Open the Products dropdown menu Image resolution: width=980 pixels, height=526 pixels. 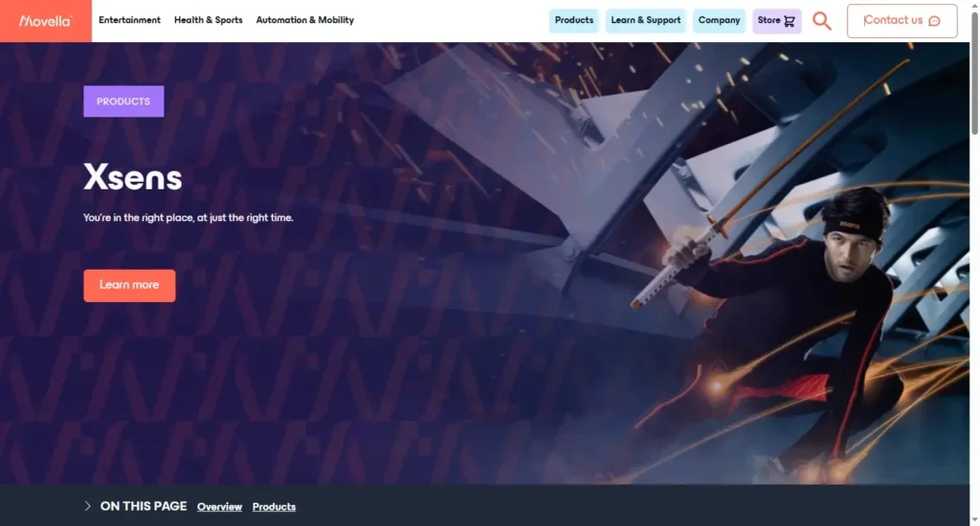[574, 21]
